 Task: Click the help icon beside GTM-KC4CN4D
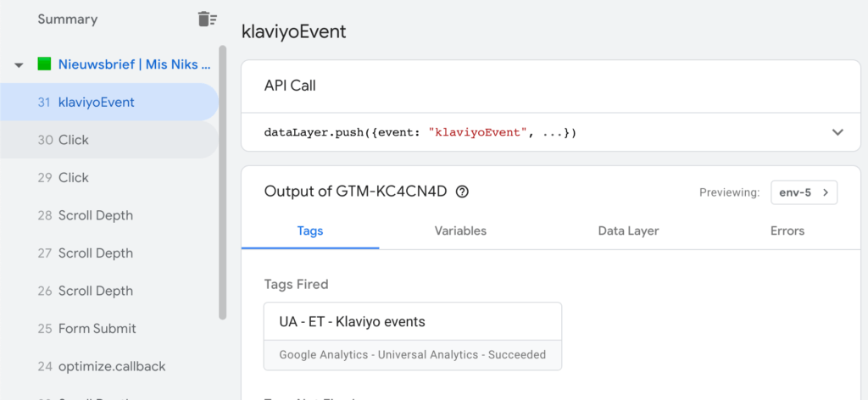pyautogui.click(x=462, y=192)
